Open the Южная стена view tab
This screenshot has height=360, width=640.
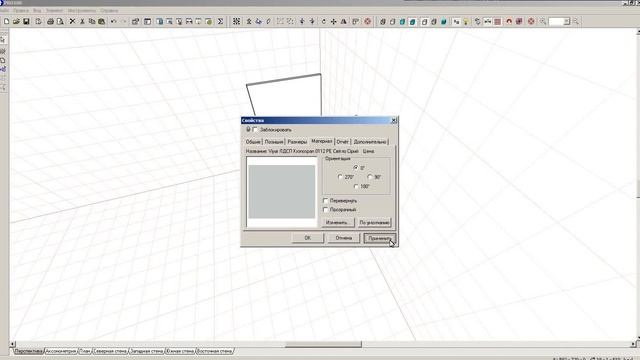tap(180, 351)
